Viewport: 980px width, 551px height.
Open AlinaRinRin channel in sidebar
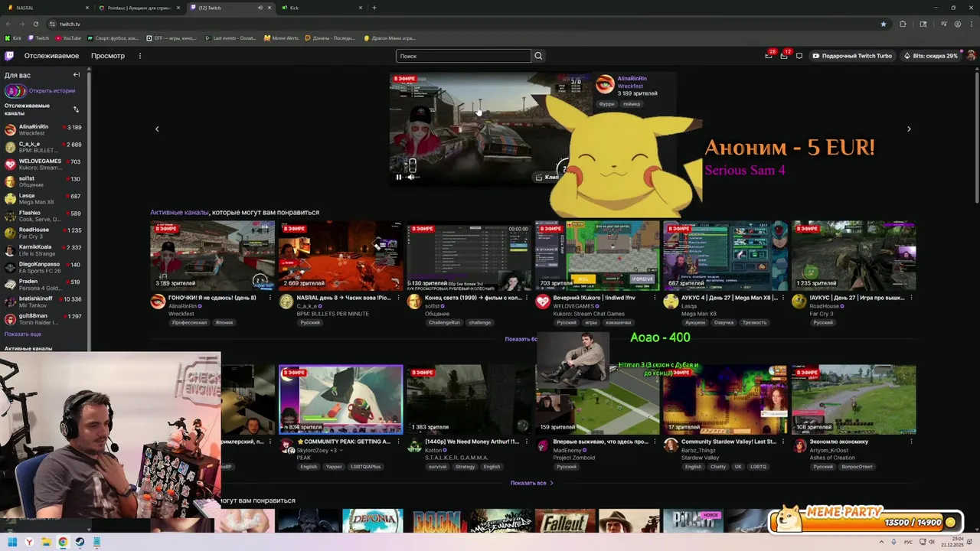tap(43, 130)
